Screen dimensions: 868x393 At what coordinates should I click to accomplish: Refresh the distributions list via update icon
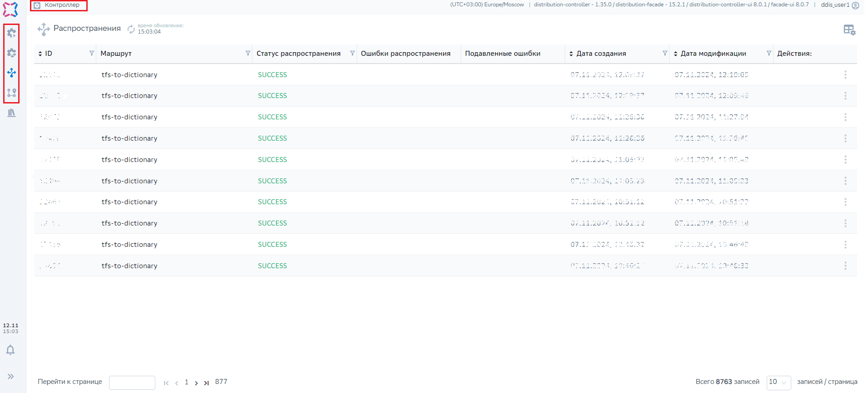click(131, 29)
